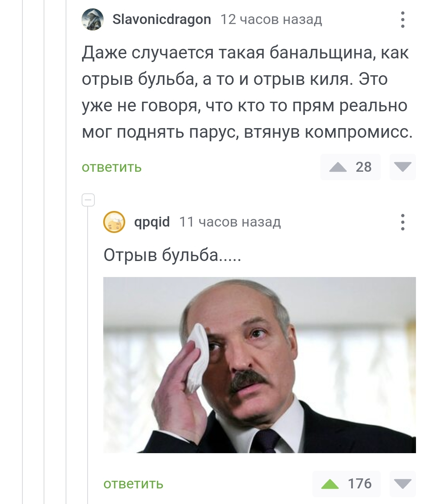Open the attached photo in qpqid's comment

click(260, 365)
